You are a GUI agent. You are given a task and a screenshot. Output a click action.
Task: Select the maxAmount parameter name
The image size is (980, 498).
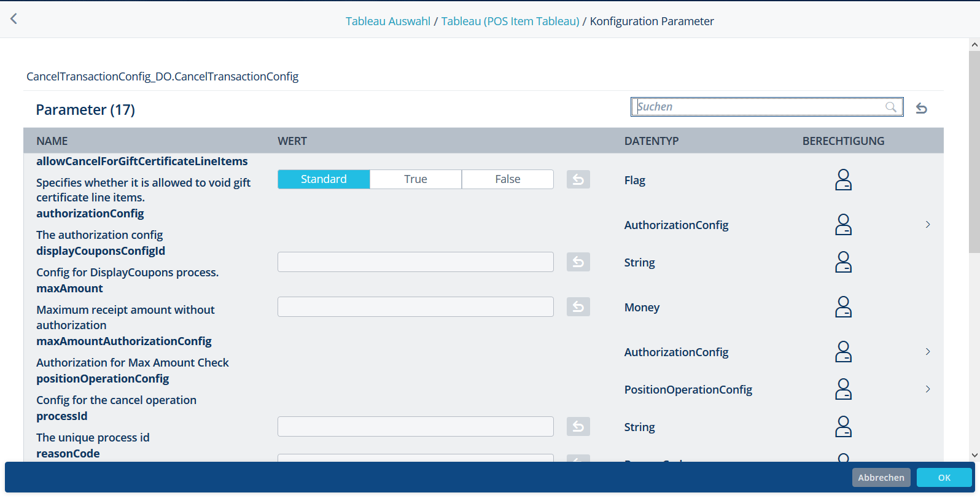(x=69, y=289)
